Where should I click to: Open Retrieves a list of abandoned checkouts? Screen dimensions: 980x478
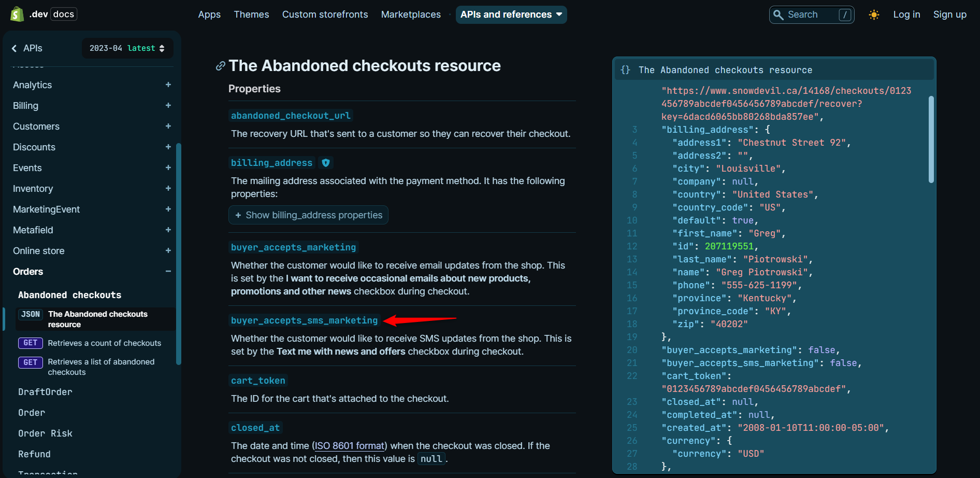tap(102, 367)
